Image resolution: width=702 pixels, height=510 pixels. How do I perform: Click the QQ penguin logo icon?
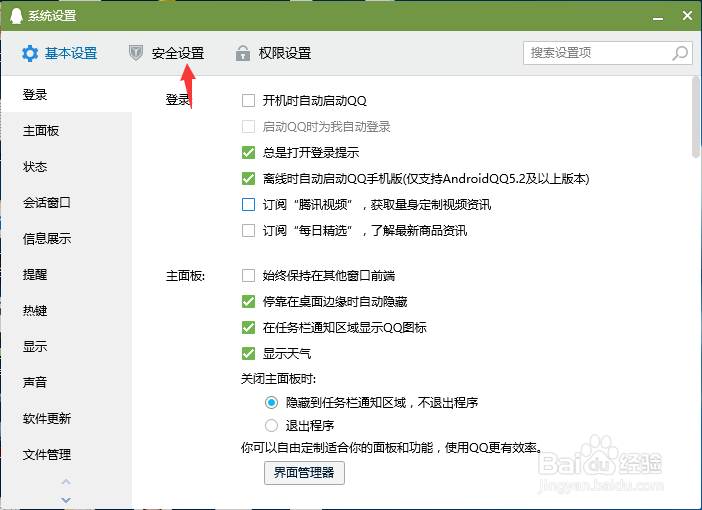tap(16, 16)
